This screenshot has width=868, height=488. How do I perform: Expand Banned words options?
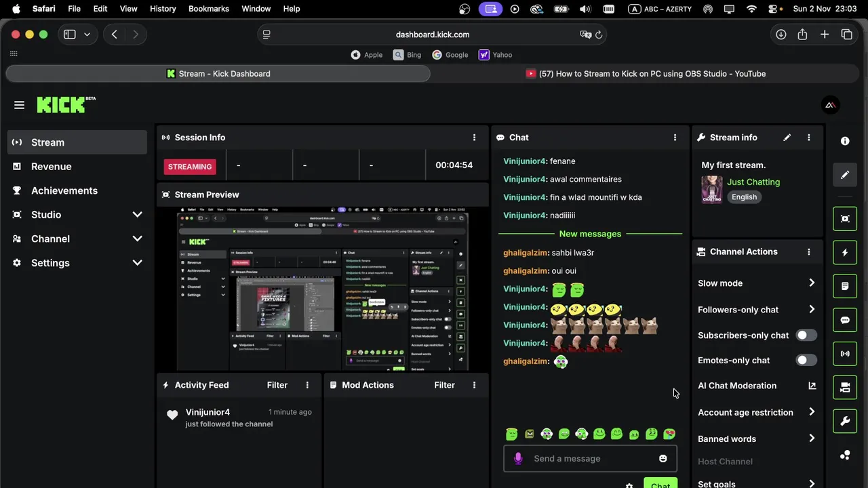coord(812,439)
